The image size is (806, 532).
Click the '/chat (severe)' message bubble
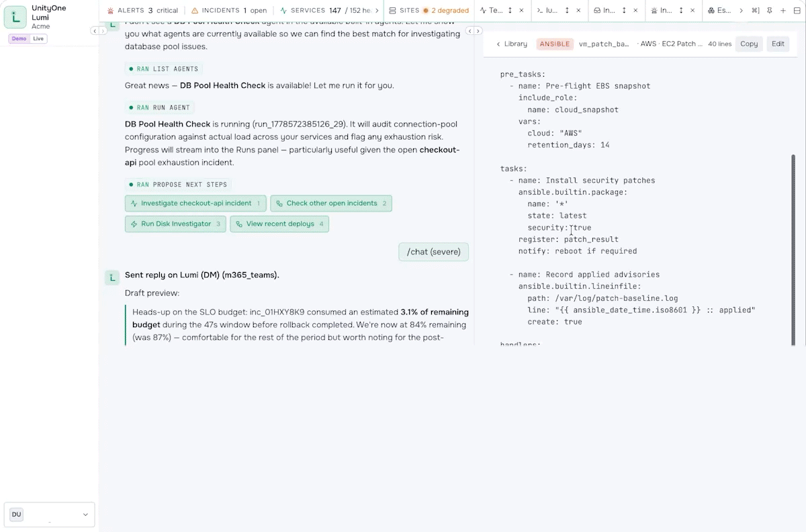pos(434,252)
